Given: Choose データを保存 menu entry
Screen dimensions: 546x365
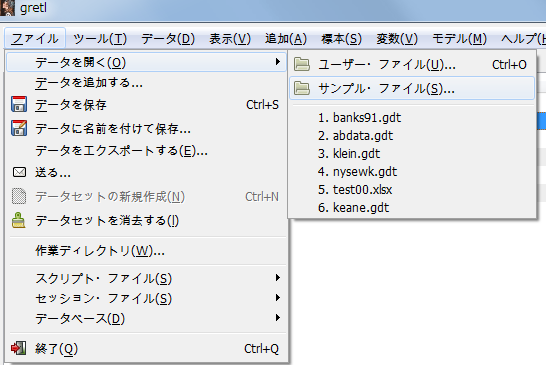Looking at the screenshot, I should tap(146, 104).
